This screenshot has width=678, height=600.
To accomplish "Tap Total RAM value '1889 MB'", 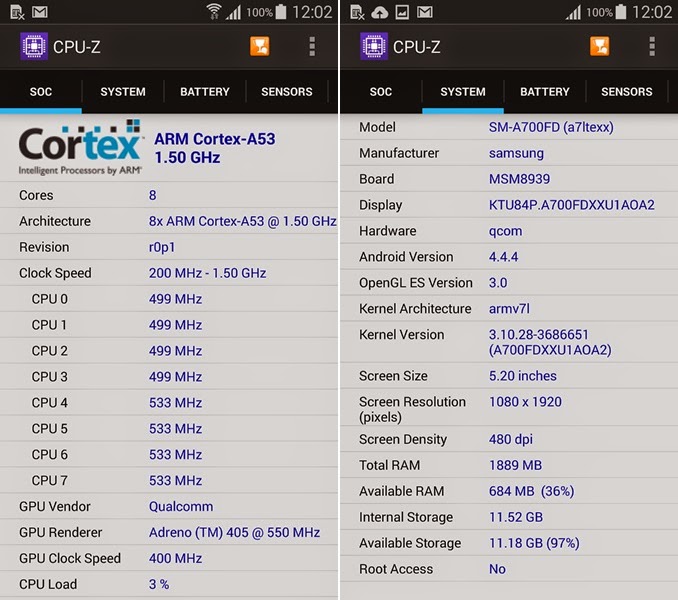I will click(x=515, y=465).
